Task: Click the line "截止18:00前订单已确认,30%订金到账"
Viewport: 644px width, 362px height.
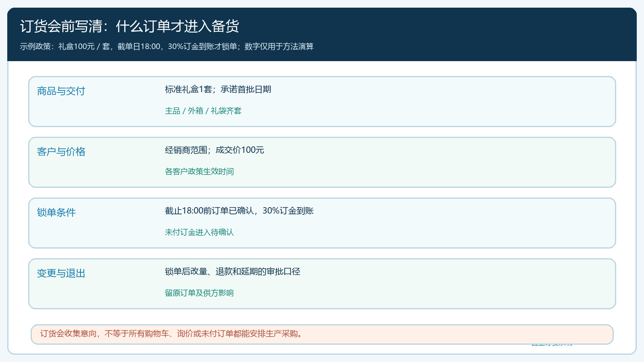Action: pyautogui.click(x=239, y=211)
